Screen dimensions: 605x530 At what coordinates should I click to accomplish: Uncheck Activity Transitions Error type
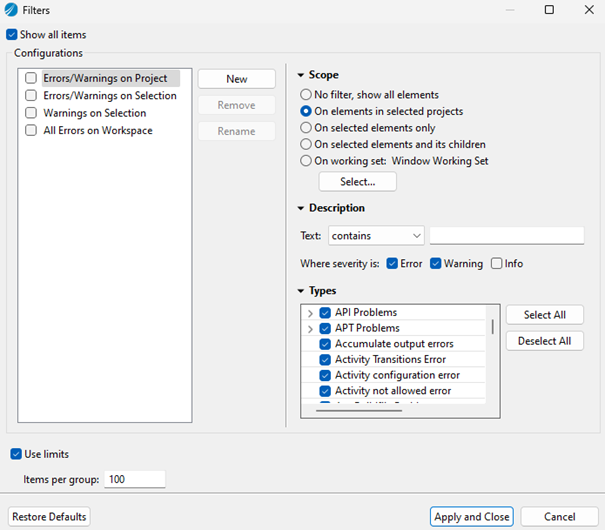[325, 360]
